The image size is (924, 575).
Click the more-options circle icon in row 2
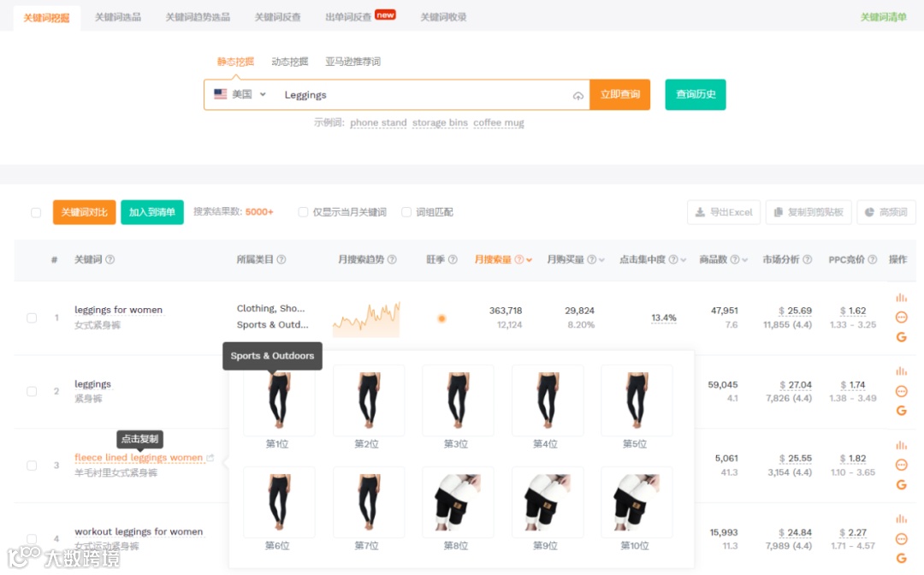point(901,391)
